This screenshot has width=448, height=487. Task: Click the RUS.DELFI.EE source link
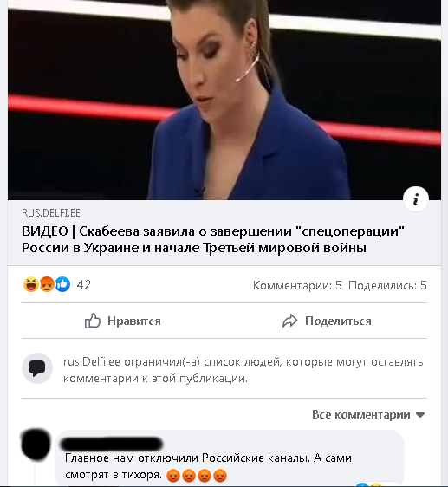tap(51, 213)
